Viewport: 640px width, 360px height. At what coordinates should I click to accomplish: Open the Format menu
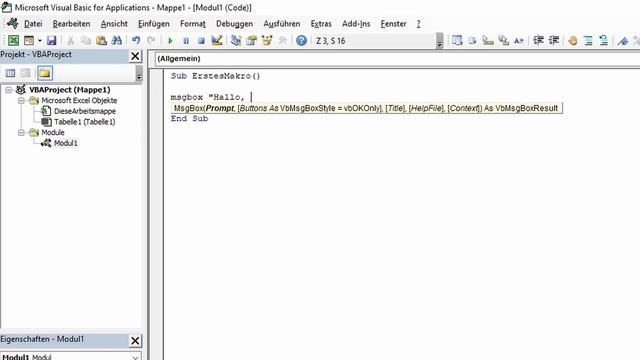click(x=193, y=24)
